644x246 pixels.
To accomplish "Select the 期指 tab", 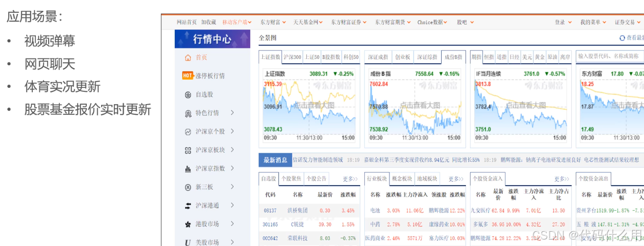I will (x=477, y=57).
